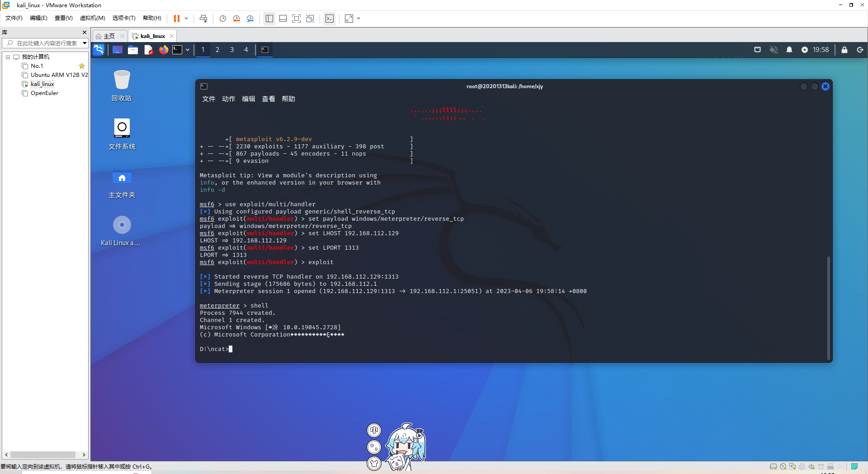The image size is (868, 474).
Task: Lock the Kali screen
Action: pyautogui.click(x=844, y=50)
